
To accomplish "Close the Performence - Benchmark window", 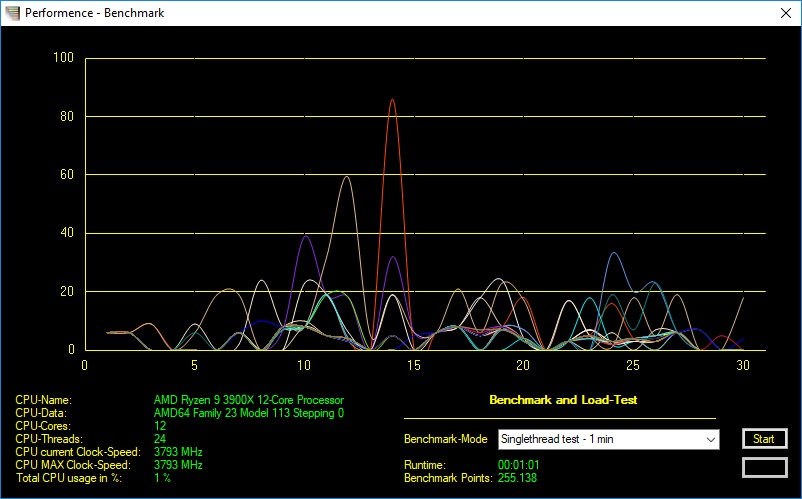I will pos(786,13).
